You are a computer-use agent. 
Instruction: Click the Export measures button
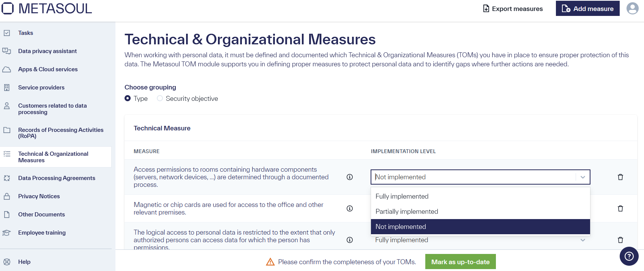[513, 8]
